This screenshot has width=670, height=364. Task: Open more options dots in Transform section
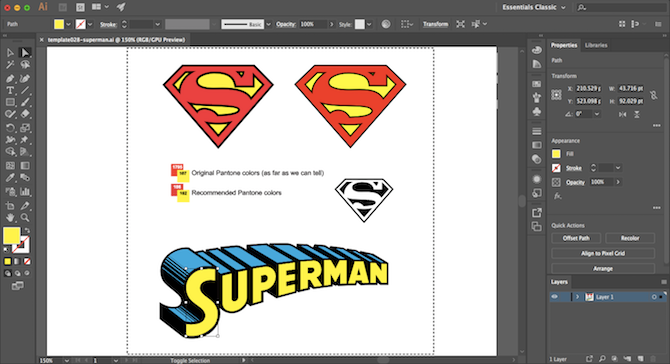coord(656,126)
